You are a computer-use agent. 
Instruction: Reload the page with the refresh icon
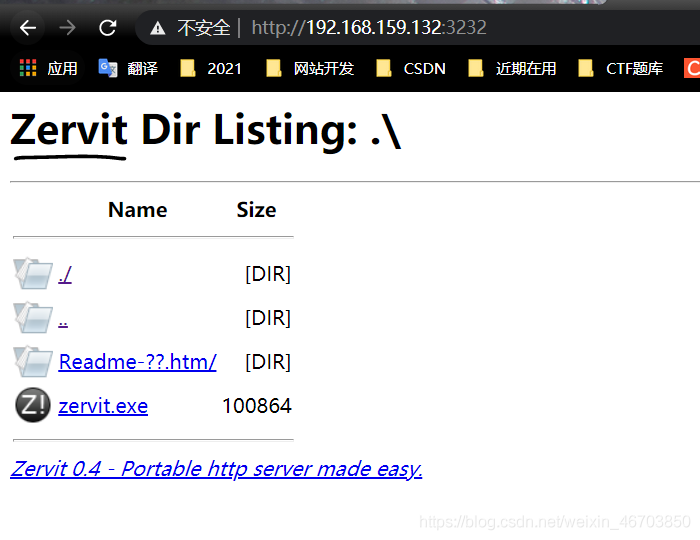pos(108,28)
